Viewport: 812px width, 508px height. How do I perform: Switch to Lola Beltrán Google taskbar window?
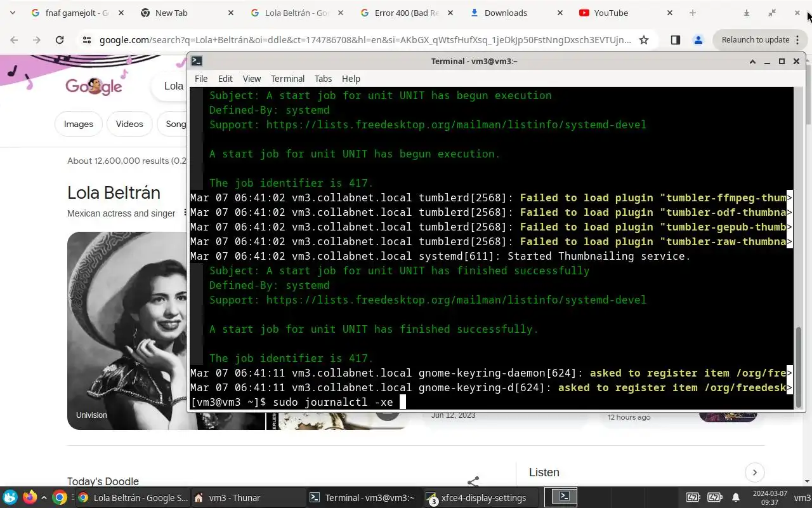(x=133, y=498)
